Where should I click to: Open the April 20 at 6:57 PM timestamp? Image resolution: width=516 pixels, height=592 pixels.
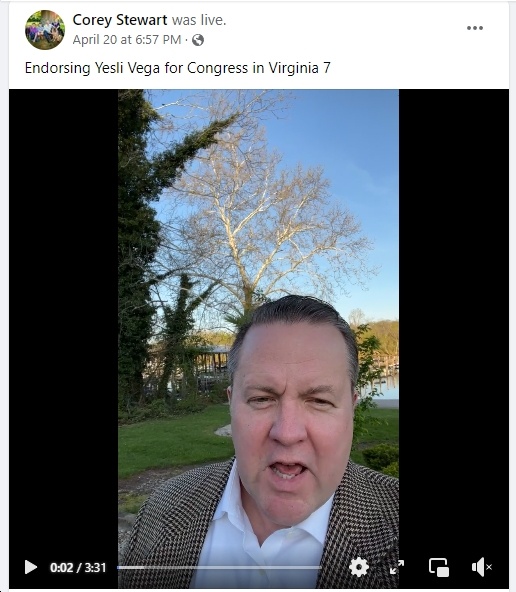pos(127,40)
